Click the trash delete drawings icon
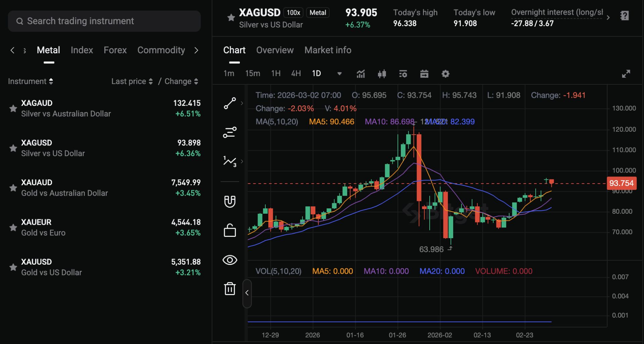Viewport: 644px width, 344px height. (230, 288)
